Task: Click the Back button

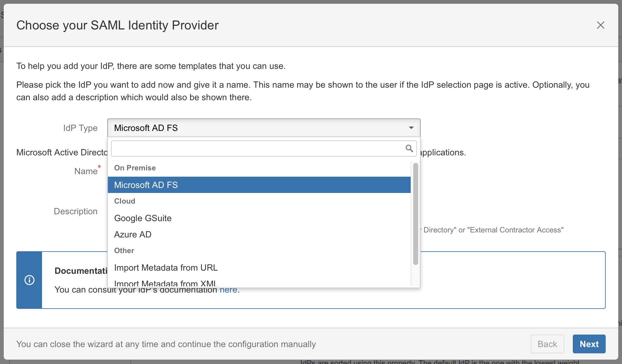Action: pyautogui.click(x=547, y=344)
